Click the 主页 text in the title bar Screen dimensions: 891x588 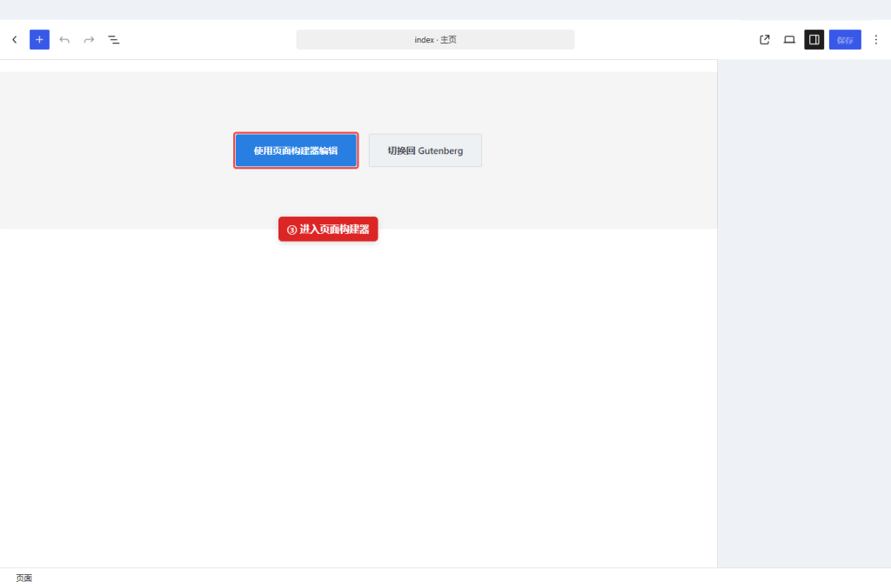448,40
